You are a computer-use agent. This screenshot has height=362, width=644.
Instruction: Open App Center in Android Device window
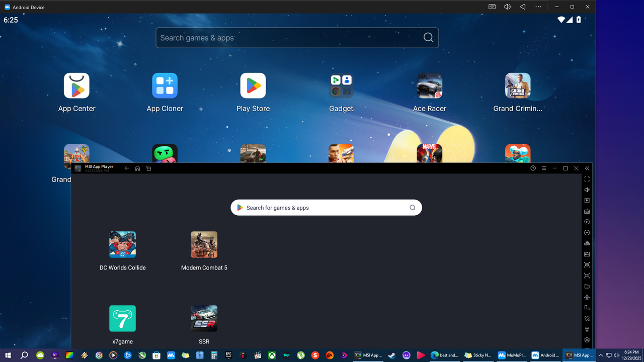[76, 85]
